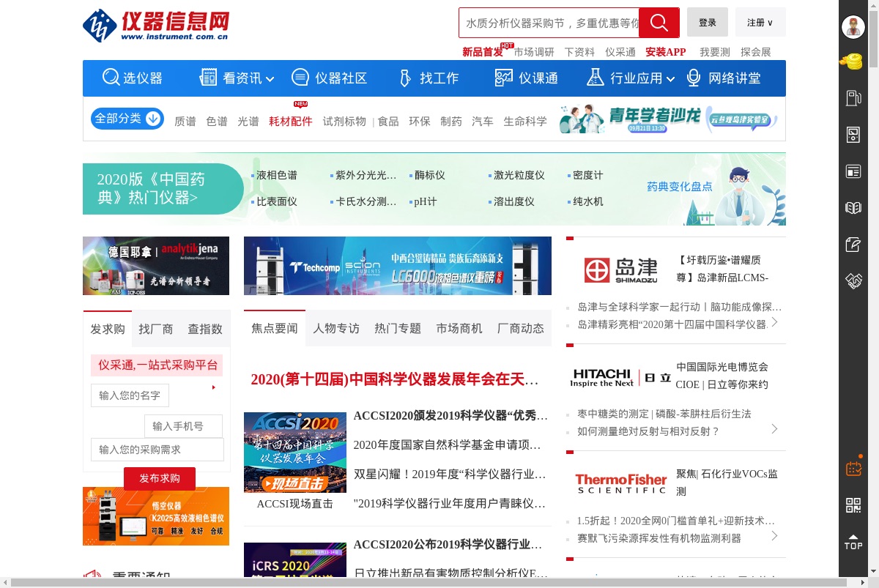Open the 质谱 category link
The image size is (879, 588).
pyautogui.click(x=185, y=122)
